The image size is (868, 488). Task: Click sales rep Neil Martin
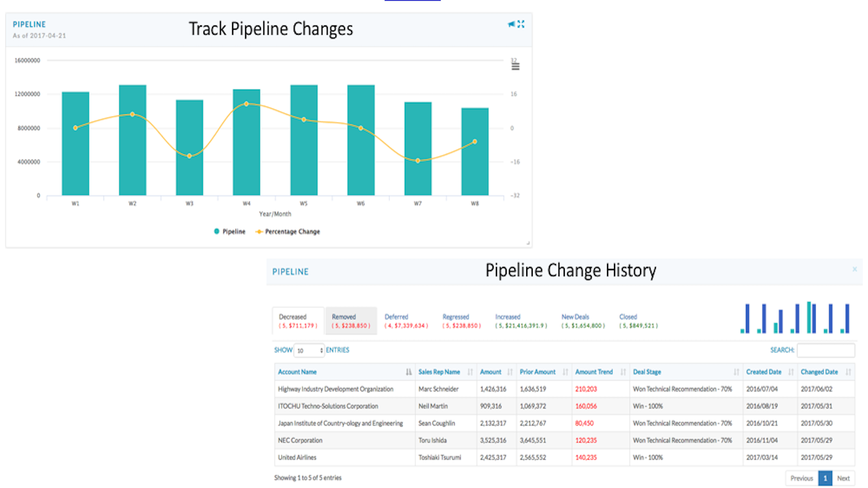click(x=433, y=406)
